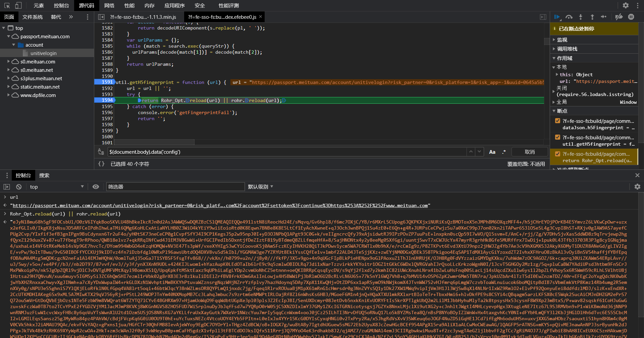Uncheck the return Rohr_Opt.reload breakpoint checkbox
This screenshot has height=338, width=644.
(x=557, y=154)
